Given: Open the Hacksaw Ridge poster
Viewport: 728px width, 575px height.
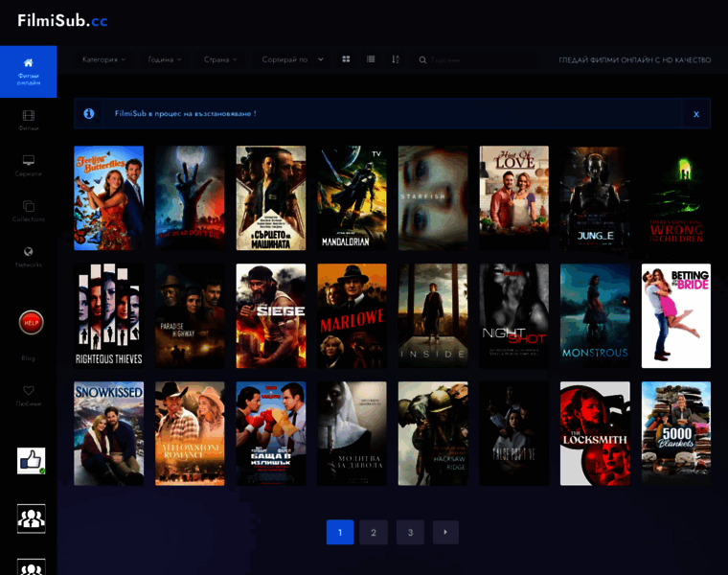Looking at the screenshot, I should (433, 434).
